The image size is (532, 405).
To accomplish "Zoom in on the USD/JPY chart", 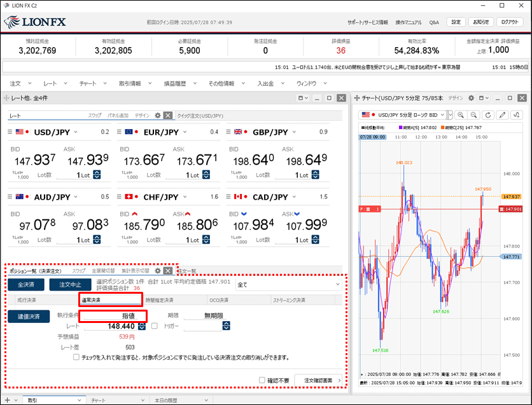I will pyautogui.click(x=460, y=115).
